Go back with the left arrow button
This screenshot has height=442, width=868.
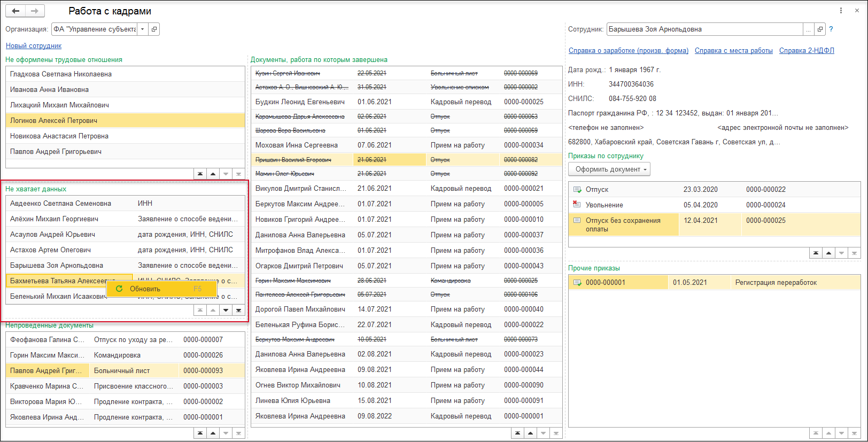(15, 11)
